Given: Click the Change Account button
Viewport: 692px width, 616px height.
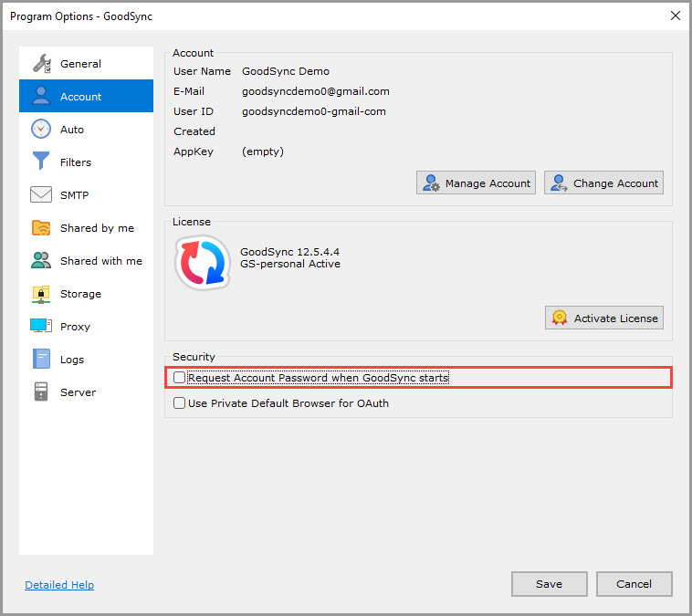Looking at the screenshot, I should tap(603, 183).
